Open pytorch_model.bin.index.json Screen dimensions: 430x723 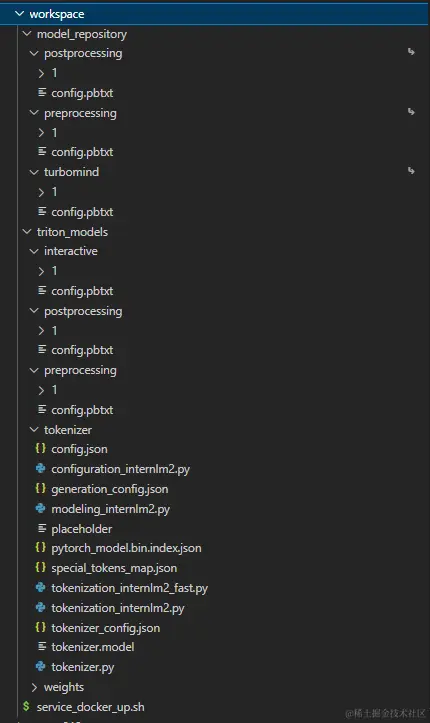126,548
